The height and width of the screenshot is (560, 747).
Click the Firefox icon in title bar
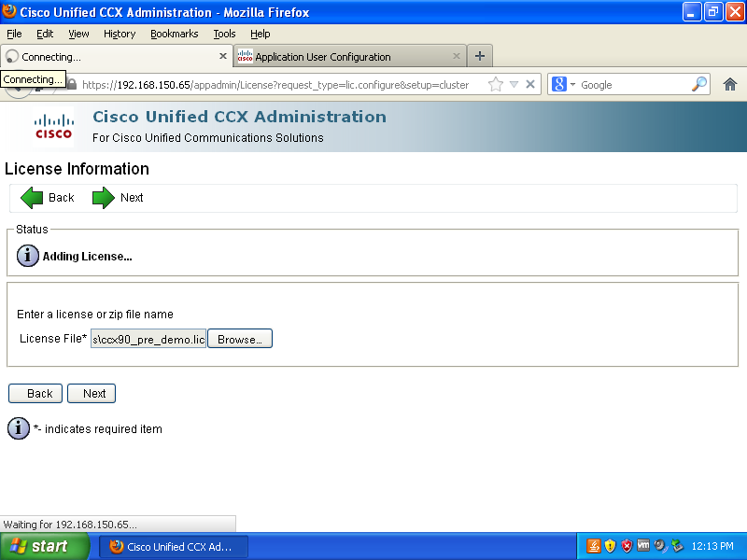click(x=9, y=11)
